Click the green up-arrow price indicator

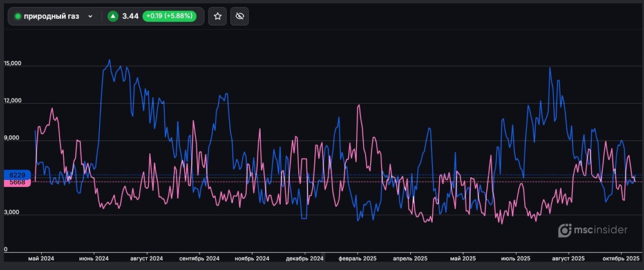point(113,16)
